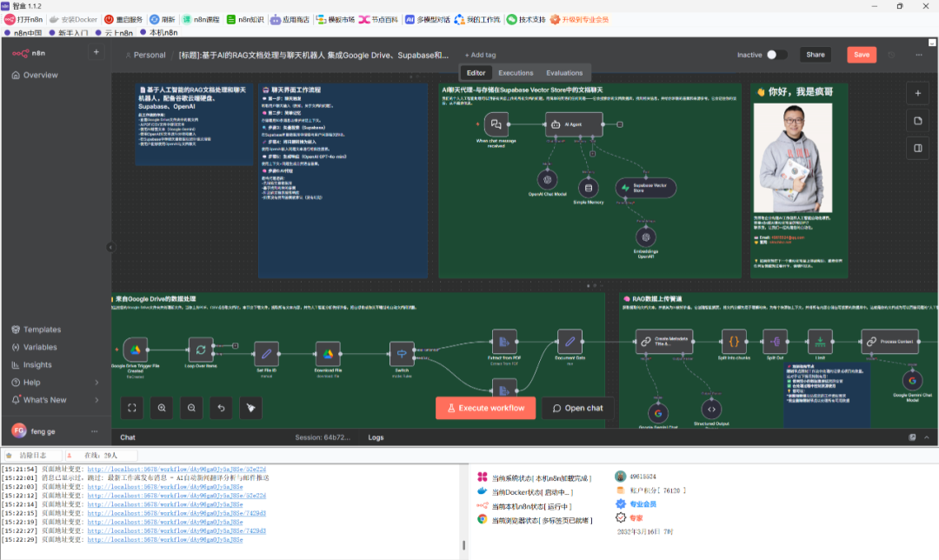Expand the What's New submenu

97,400
